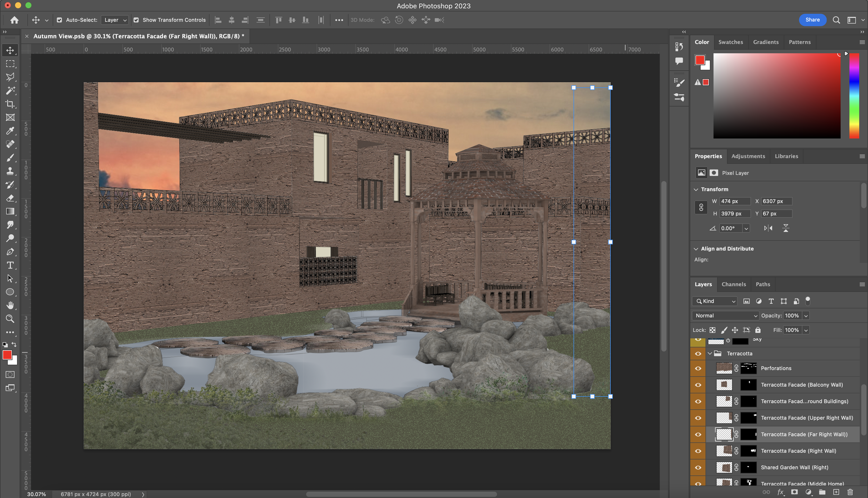Switch to the Adjustments tab
The width and height of the screenshot is (868, 498).
tap(748, 156)
